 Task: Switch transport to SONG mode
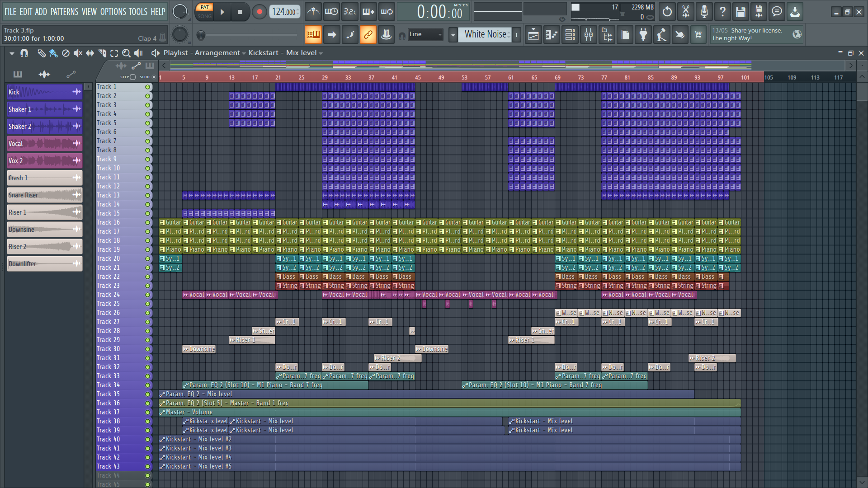coord(204,16)
